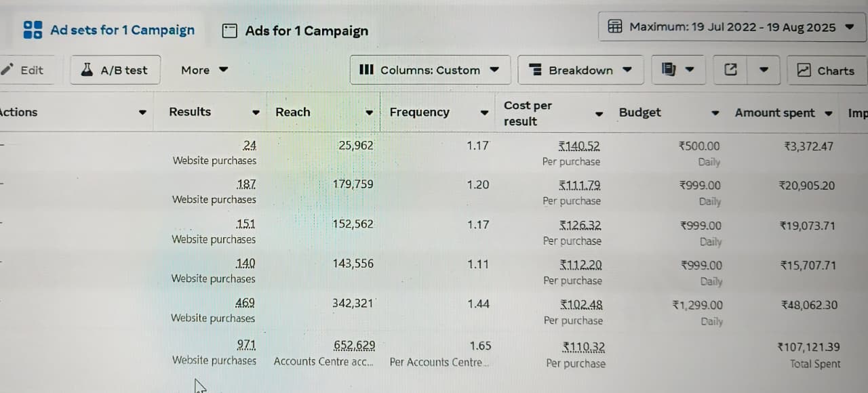This screenshot has width=868, height=393.
Task: Open the More actions dropdown
Action: coord(204,70)
